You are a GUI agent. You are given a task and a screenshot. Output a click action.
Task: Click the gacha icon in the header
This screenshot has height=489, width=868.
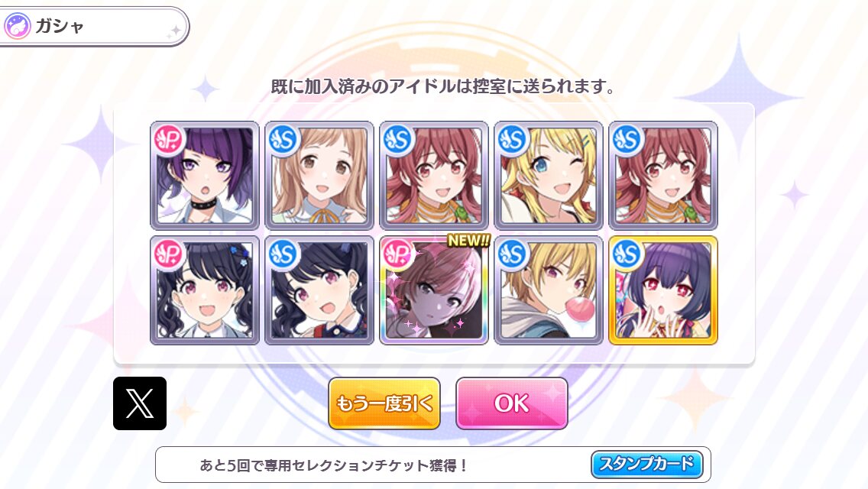(17, 26)
